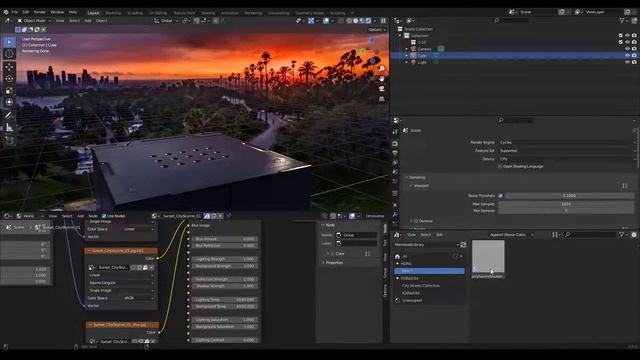Open Append (Reuse Data) import dropdown
The image size is (640, 360).
pyautogui.click(x=511, y=235)
